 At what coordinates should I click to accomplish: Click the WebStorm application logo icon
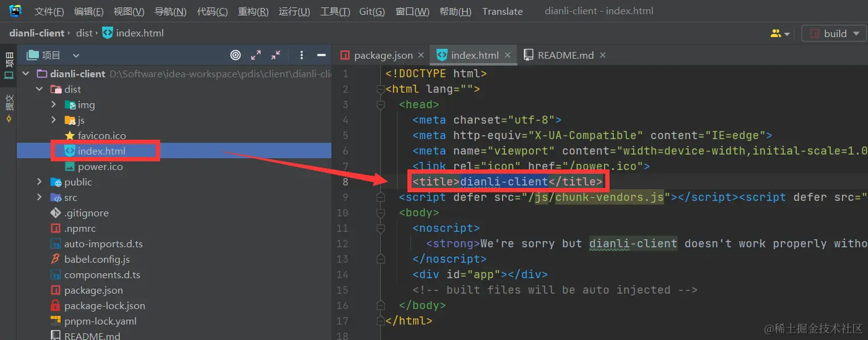tap(15, 11)
